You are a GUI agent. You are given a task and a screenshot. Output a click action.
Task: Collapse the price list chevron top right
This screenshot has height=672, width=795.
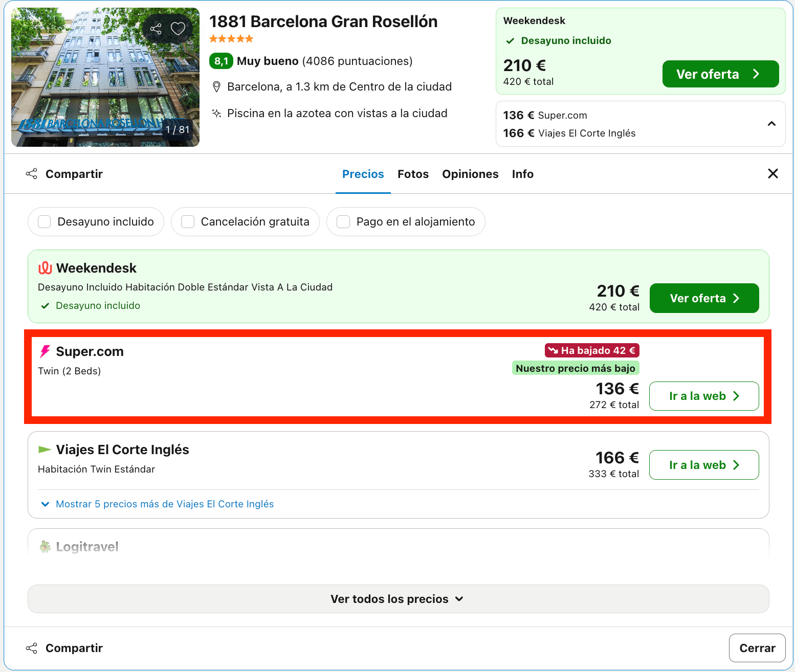[771, 124]
